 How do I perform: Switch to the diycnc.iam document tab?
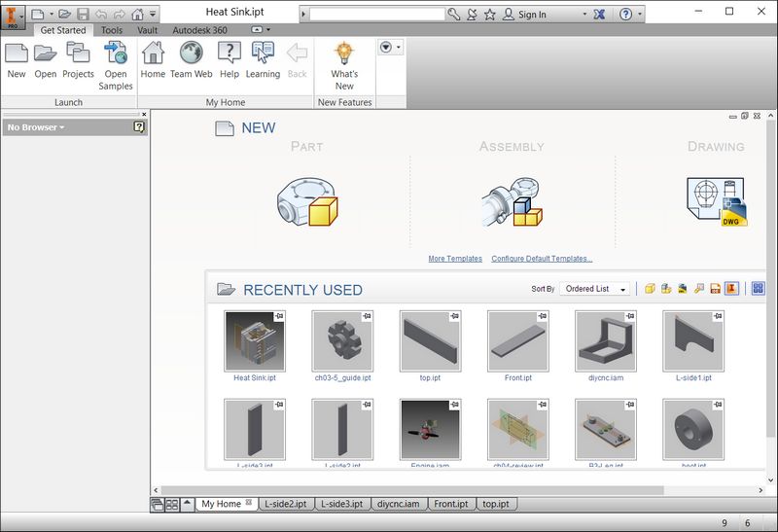(398, 504)
